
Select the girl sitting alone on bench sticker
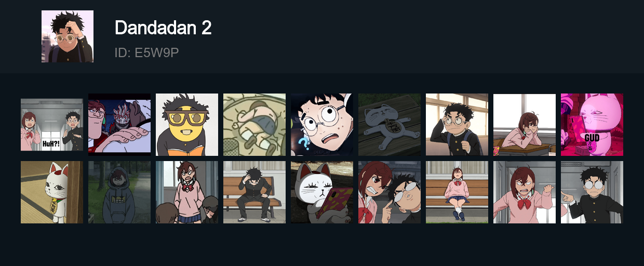457,192
